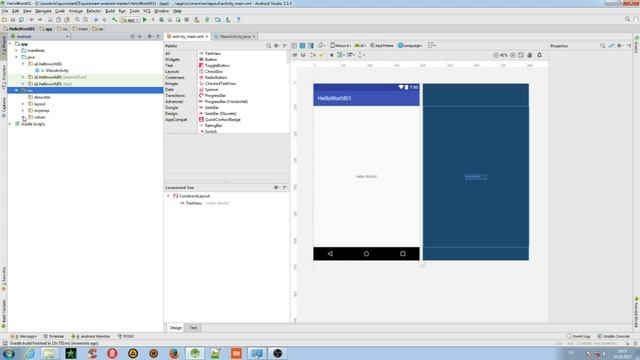Run the app with green play button
The height and width of the screenshot is (360, 640).
tap(144, 20)
